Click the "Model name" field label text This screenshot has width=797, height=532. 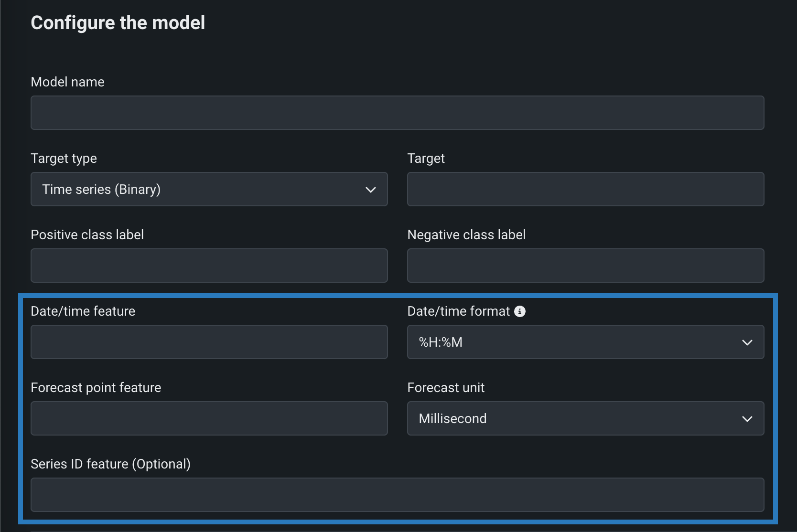[x=67, y=82]
